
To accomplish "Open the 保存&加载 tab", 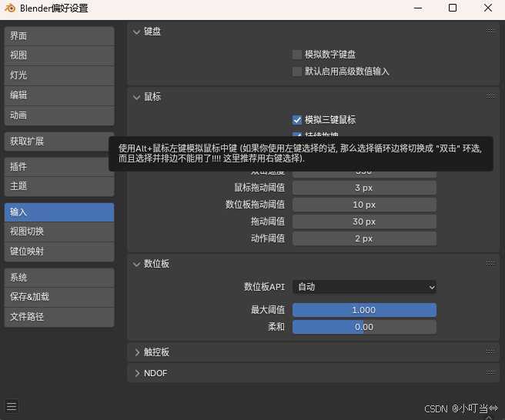I will point(59,297).
